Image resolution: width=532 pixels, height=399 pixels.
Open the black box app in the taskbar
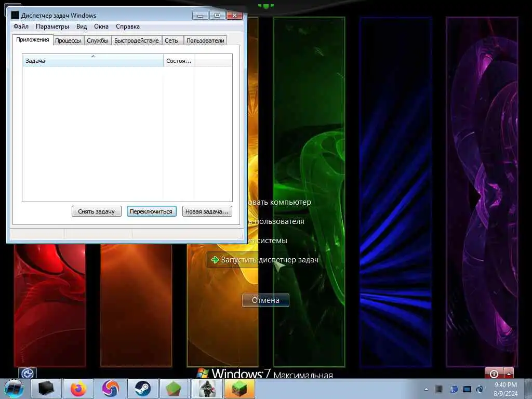pyautogui.click(x=46, y=389)
